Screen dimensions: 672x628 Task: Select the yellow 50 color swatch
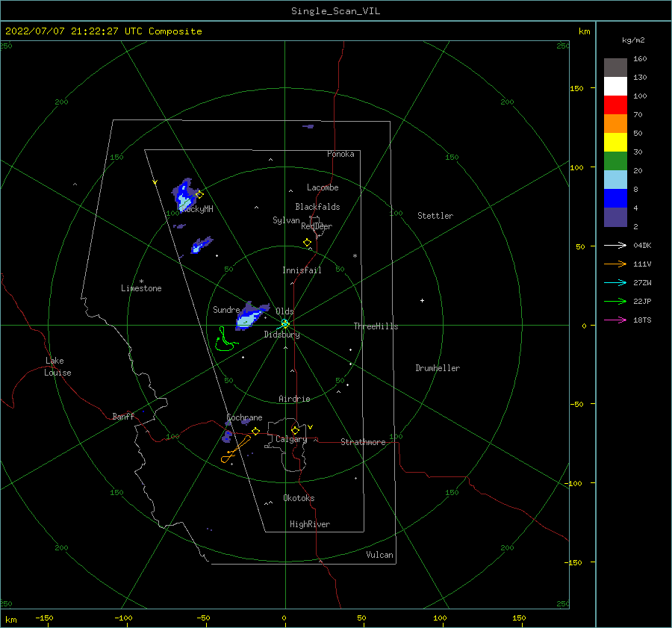tap(615, 142)
